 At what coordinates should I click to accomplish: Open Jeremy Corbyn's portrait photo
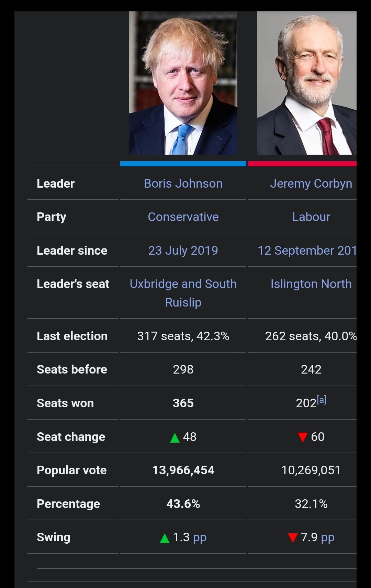[307, 83]
